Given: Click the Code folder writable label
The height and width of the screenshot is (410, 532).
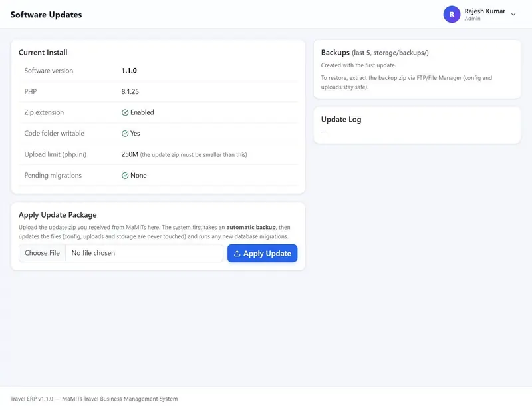Looking at the screenshot, I should click(54, 134).
